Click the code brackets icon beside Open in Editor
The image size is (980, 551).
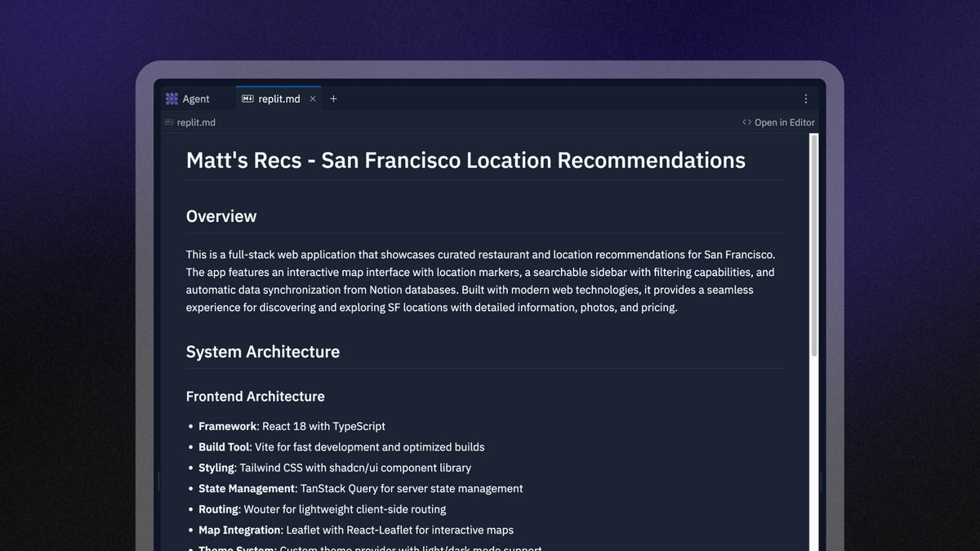746,122
